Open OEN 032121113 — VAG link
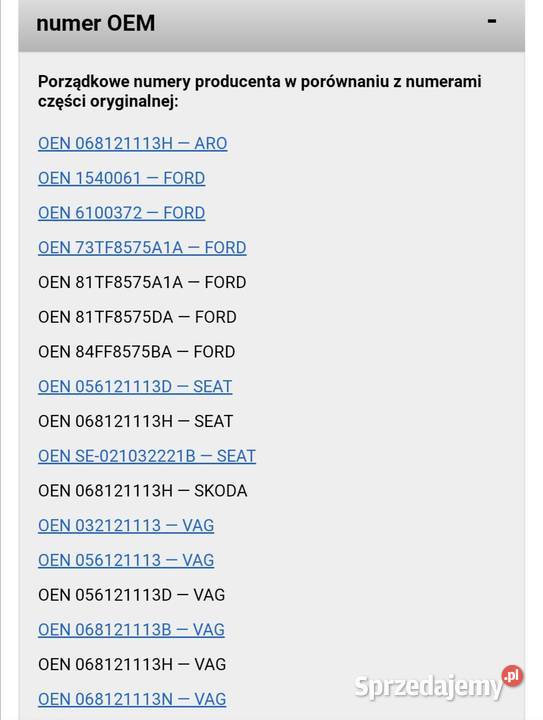Image resolution: width=543 pixels, height=720 pixels. click(x=126, y=526)
